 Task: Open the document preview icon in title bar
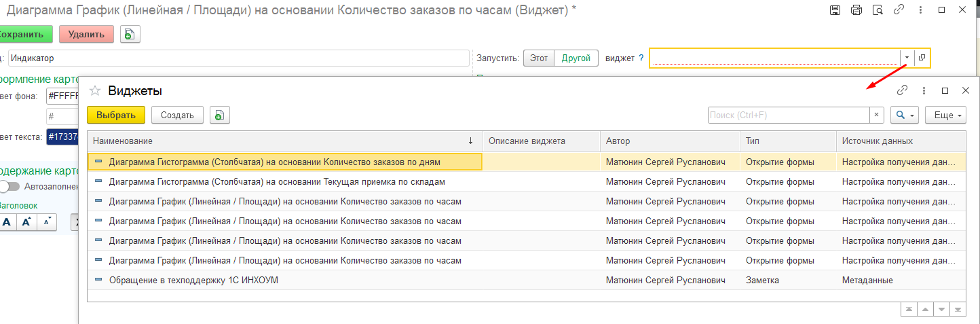878,10
